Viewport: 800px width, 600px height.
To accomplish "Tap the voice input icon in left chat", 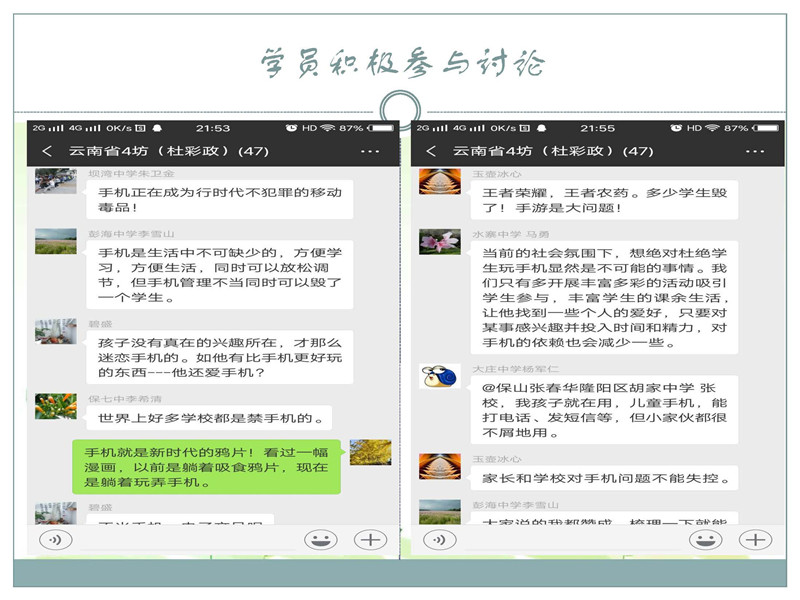I will point(55,540).
